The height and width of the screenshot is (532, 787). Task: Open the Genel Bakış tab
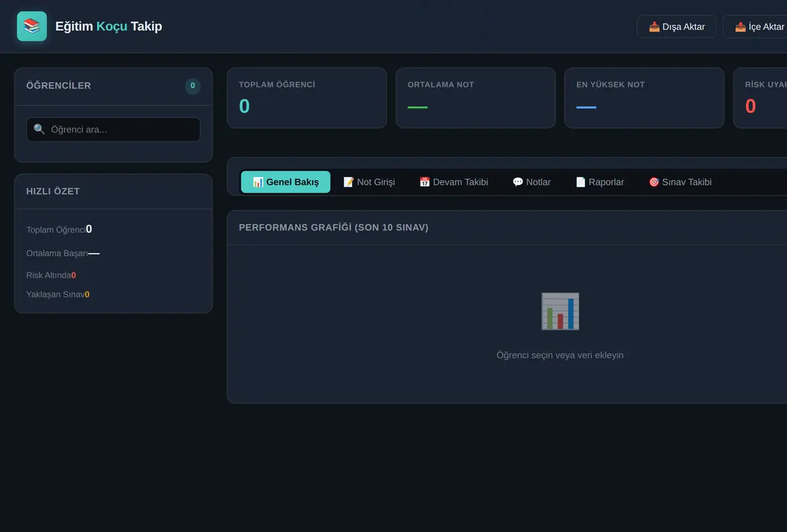286,182
